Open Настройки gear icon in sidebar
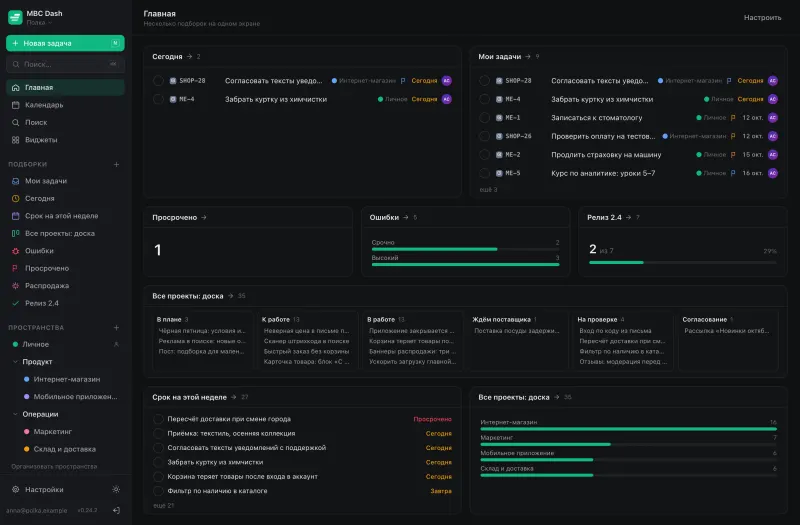Viewport: 800px width, 525px height. [15, 489]
